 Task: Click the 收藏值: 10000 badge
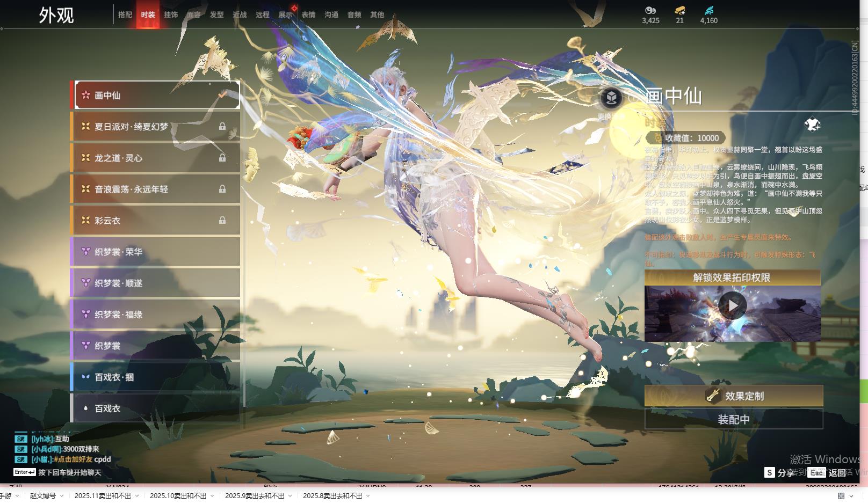tap(686, 138)
